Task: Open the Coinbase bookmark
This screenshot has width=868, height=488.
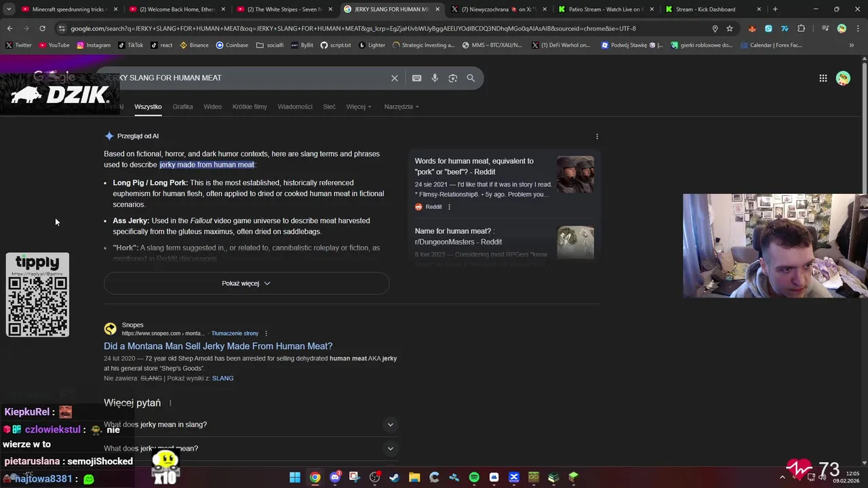Action: [x=232, y=45]
